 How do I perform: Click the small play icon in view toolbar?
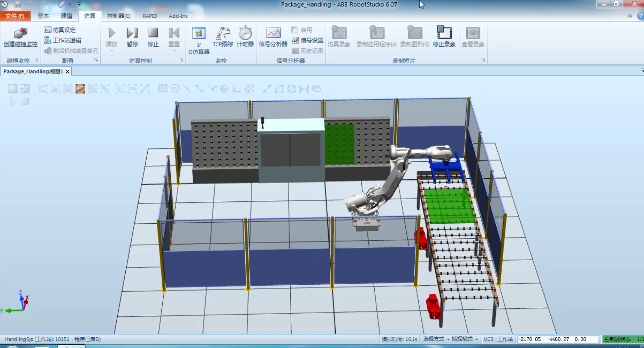12,101
